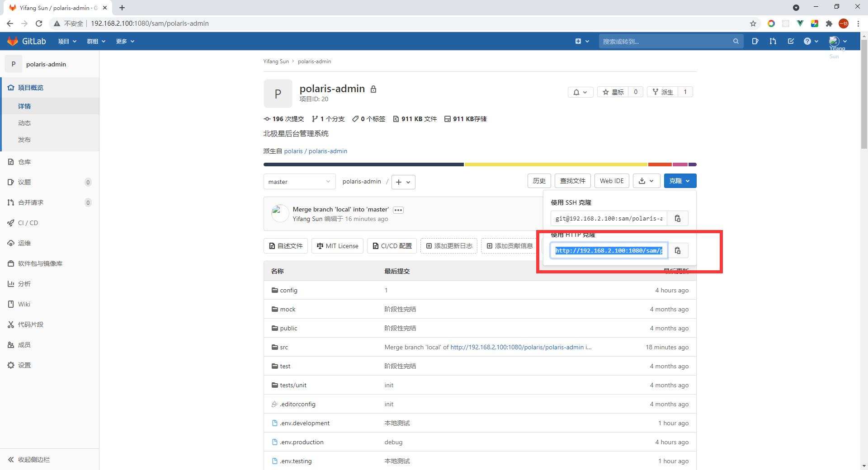Open the master branch selector
The width and height of the screenshot is (868, 470).
coord(299,182)
